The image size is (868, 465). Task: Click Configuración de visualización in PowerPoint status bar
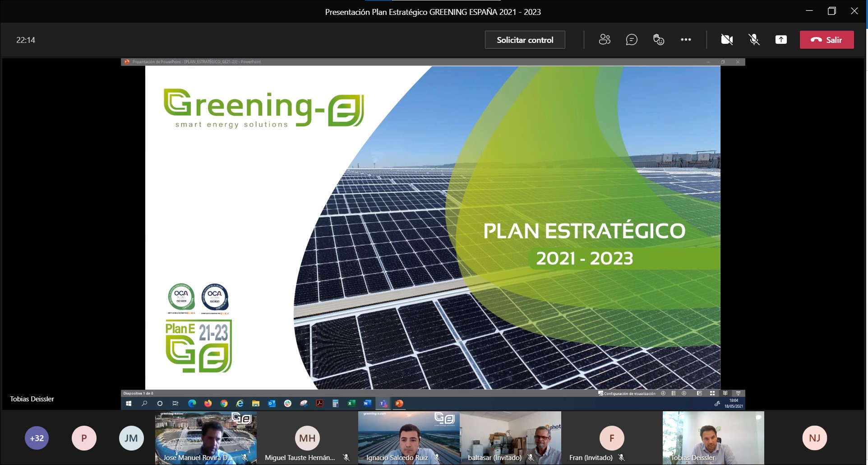pos(627,394)
